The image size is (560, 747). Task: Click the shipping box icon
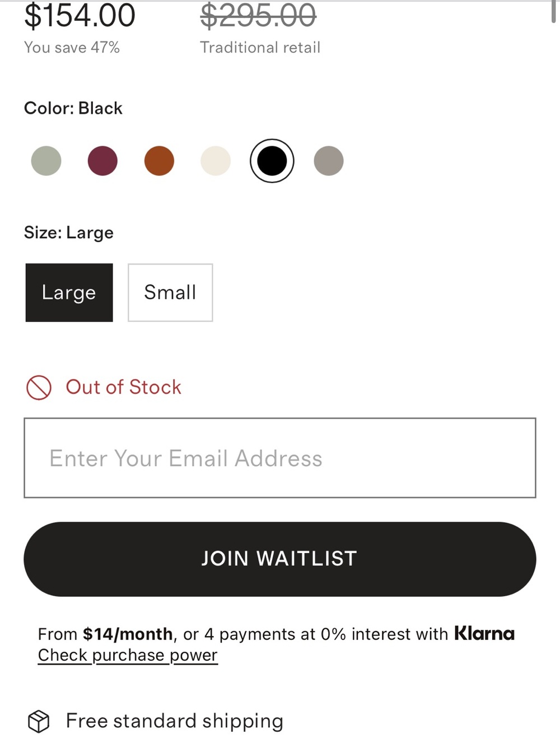click(x=39, y=721)
